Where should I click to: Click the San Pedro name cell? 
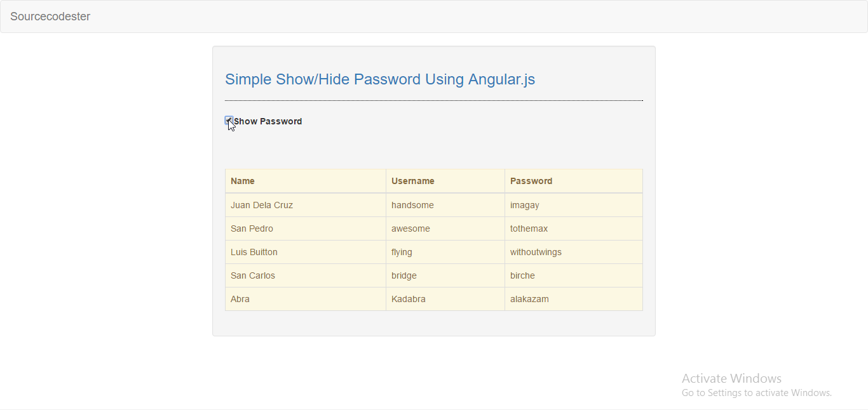[306, 228]
